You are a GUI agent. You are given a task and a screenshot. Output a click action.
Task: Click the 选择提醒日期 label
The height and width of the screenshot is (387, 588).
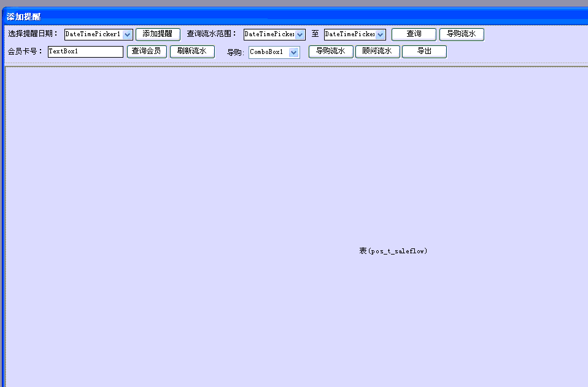(33, 34)
